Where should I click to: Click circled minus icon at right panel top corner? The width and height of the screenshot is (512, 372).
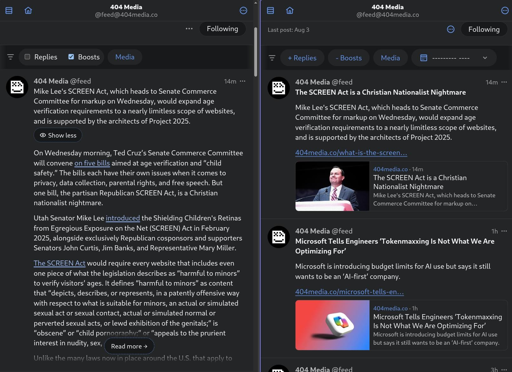pos(505,10)
